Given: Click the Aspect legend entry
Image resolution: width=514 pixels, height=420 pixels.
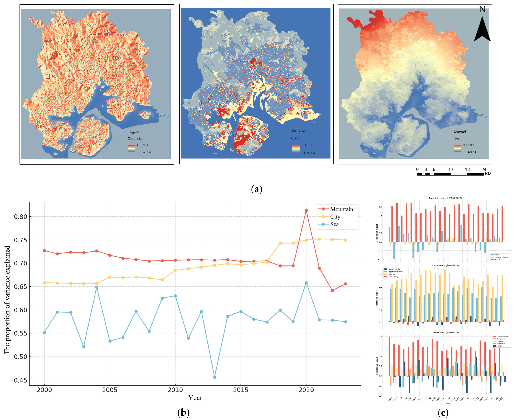Looking at the screenshot, I should click(495, 260).
